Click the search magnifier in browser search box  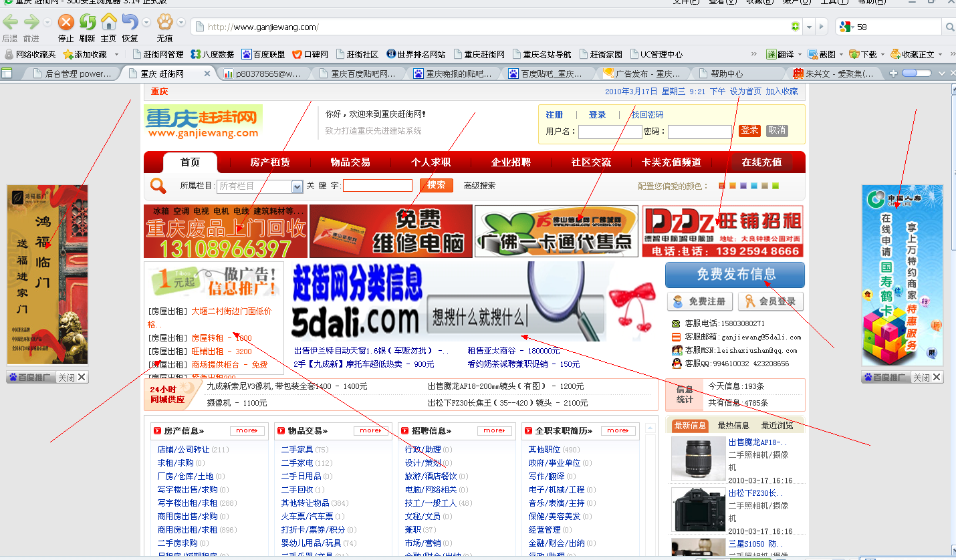(x=949, y=27)
